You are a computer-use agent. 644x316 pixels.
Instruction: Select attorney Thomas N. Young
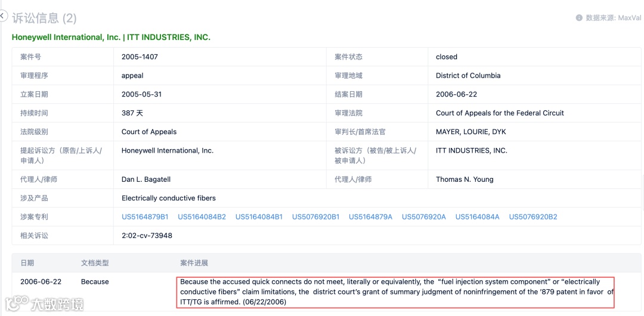click(465, 179)
